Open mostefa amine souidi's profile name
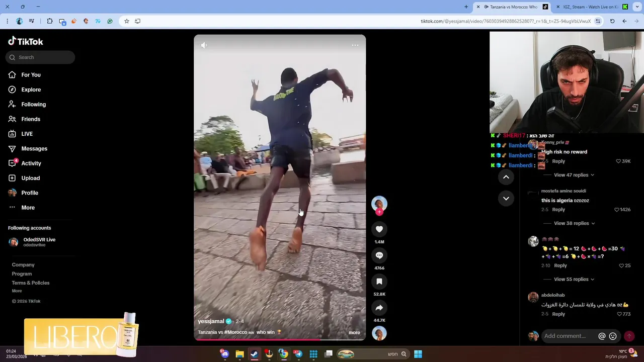Screen dimensions: 644x362 point(563,191)
